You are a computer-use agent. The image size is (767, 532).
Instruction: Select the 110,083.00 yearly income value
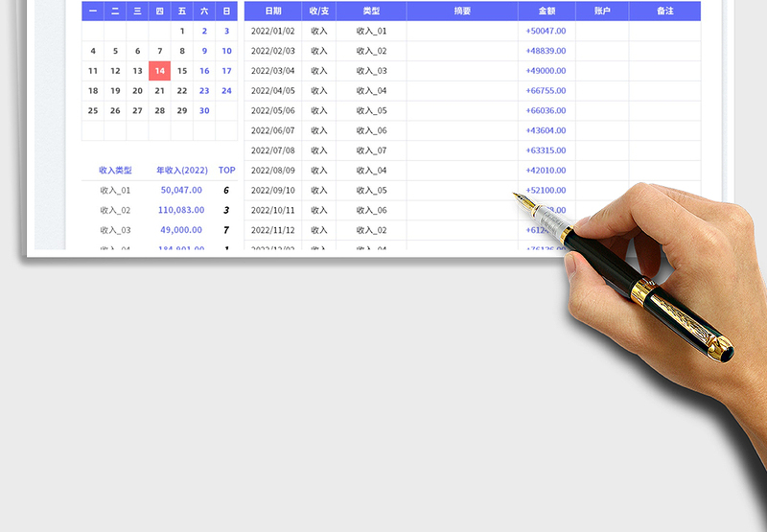click(x=181, y=210)
